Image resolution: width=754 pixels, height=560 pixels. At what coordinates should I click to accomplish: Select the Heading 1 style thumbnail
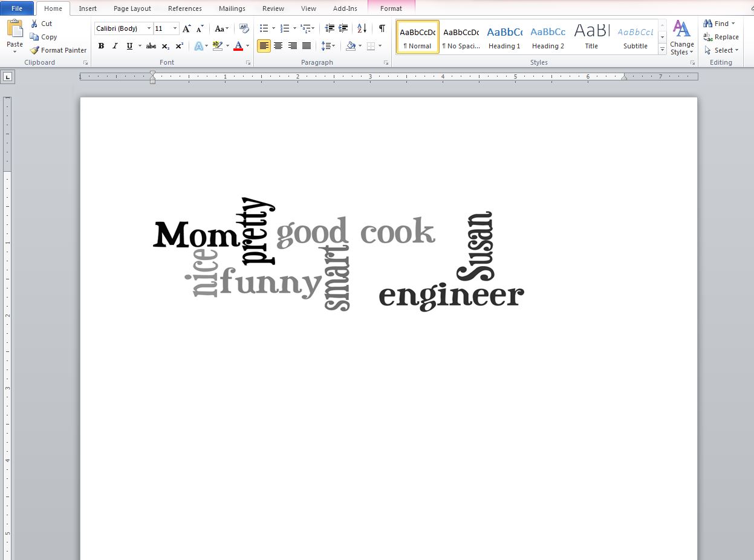point(504,37)
